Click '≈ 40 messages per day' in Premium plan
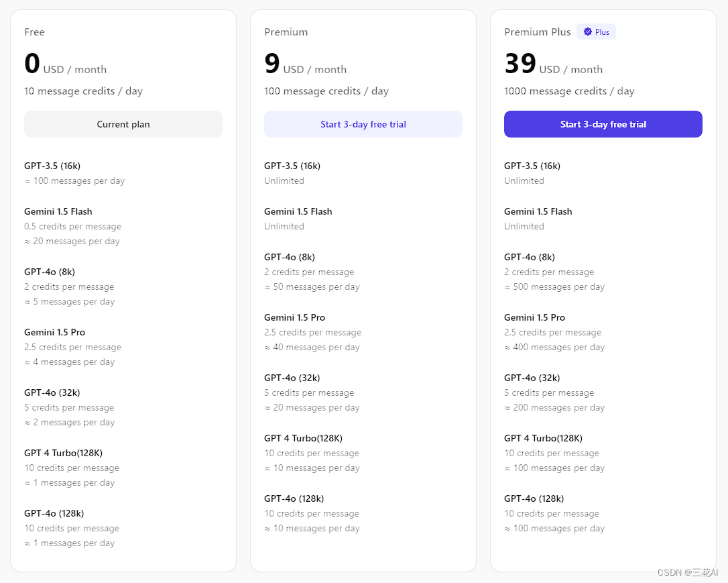This screenshot has height=583, width=728. (312, 347)
